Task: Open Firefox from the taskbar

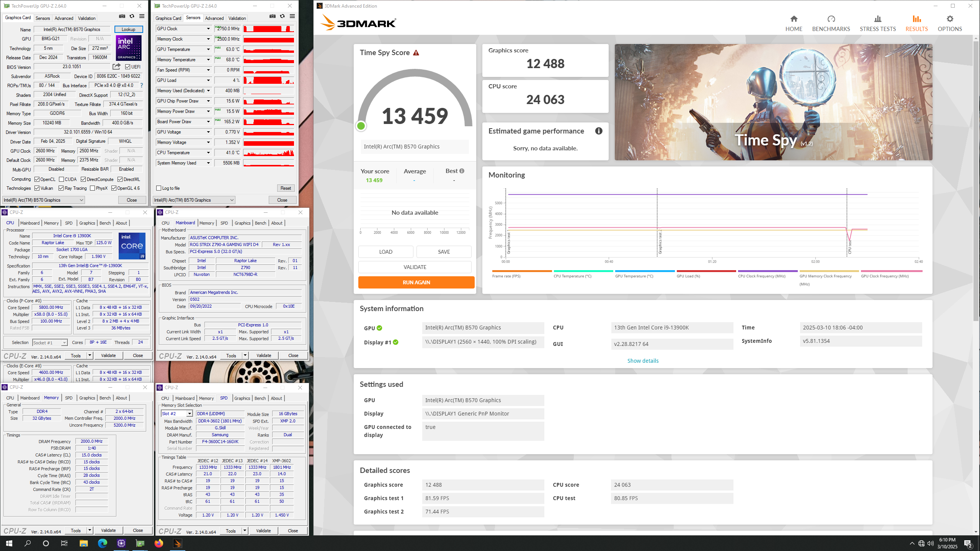Action: click(x=158, y=543)
